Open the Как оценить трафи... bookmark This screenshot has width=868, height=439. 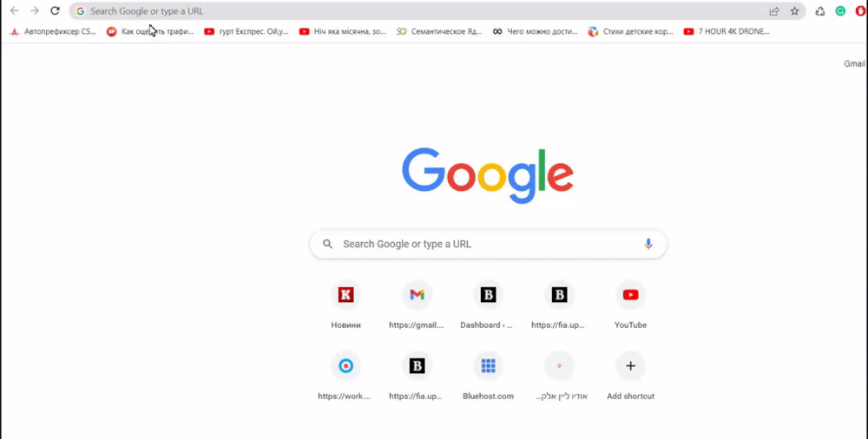150,31
